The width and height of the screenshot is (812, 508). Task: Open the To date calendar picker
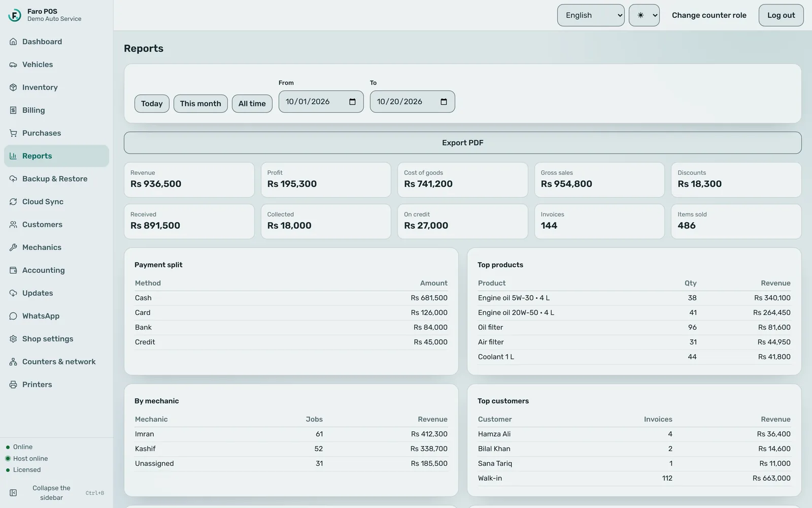point(444,102)
